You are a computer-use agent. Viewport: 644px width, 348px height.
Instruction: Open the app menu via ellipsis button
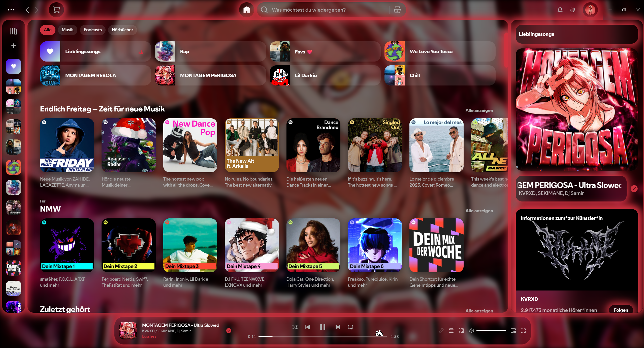click(x=11, y=10)
